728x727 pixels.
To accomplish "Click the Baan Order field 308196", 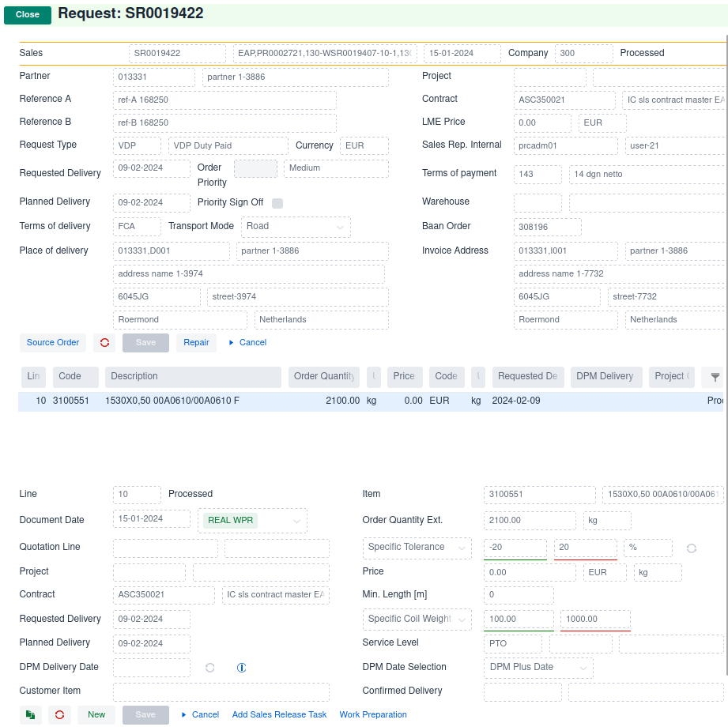I will pyautogui.click(x=548, y=228).
